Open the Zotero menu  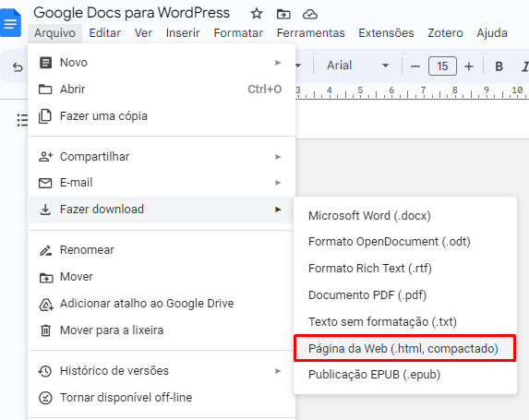point(445,33)
